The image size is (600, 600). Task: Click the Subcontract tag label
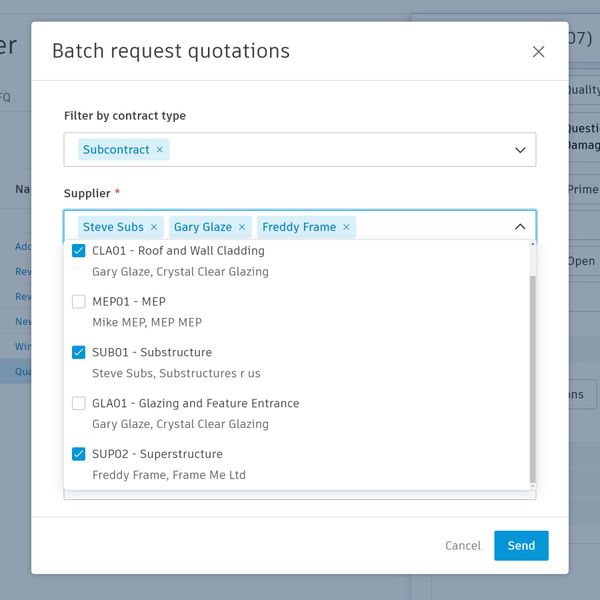[116, 150]
